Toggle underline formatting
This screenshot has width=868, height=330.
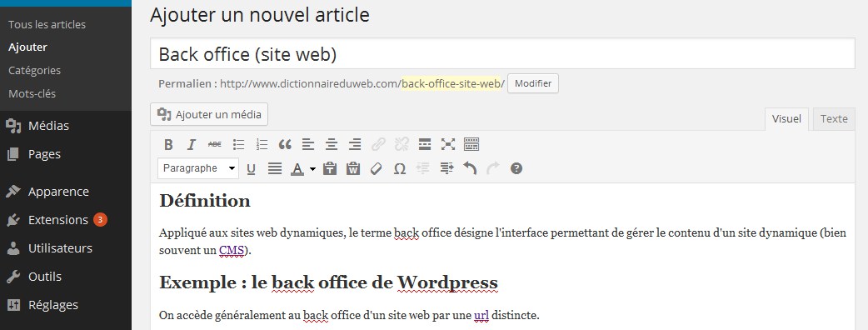tap(251, 169)
